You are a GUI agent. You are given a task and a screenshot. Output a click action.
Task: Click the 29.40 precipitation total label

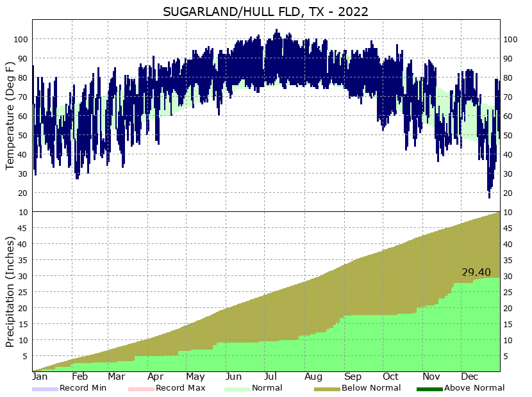point(477,273)
